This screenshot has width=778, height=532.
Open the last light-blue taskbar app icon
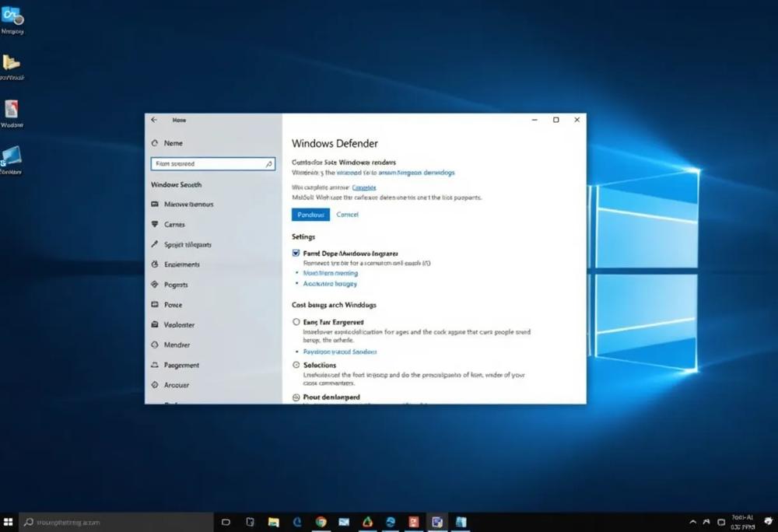461,522
